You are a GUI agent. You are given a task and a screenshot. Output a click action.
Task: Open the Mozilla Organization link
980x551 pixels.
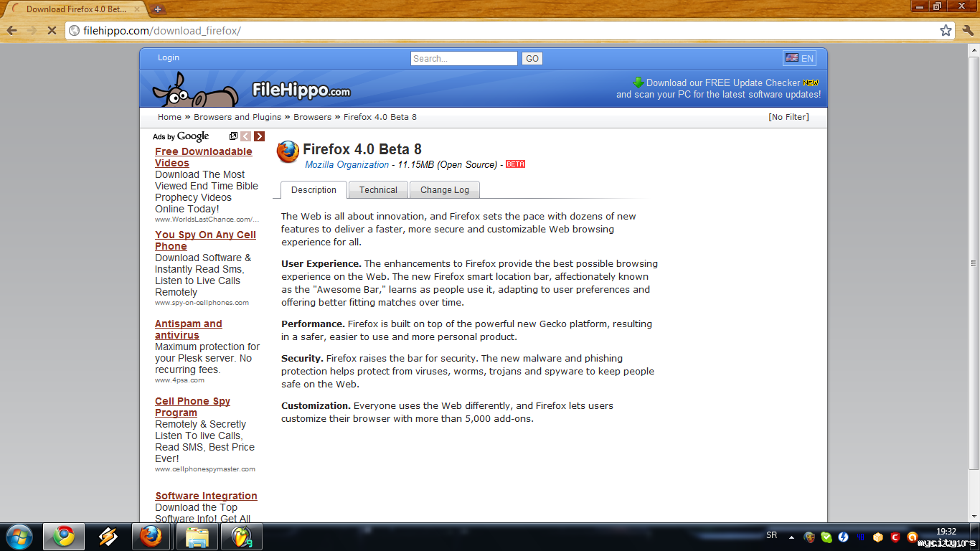(347, 165)
